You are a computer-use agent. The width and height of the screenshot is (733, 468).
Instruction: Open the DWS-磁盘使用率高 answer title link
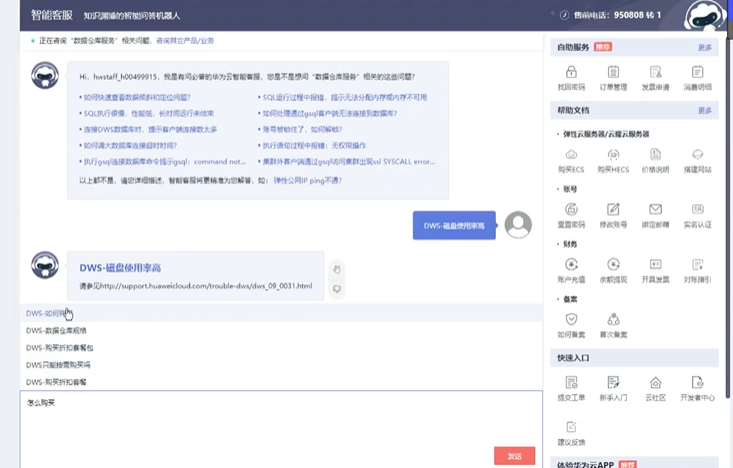(120, 268)
